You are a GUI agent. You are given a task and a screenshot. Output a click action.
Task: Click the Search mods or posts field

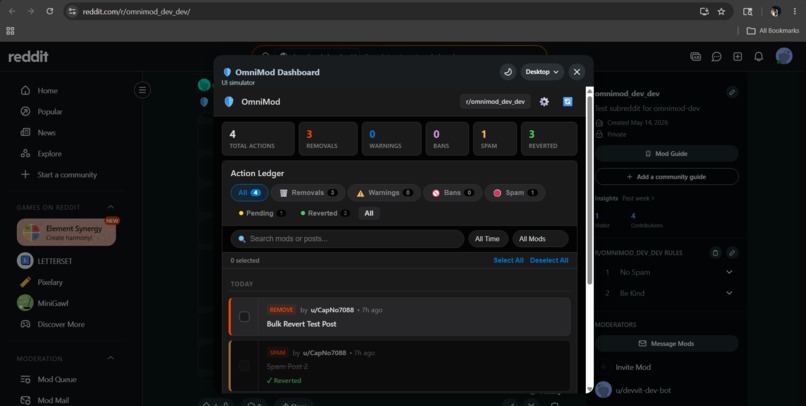click(x=347, y=239)
